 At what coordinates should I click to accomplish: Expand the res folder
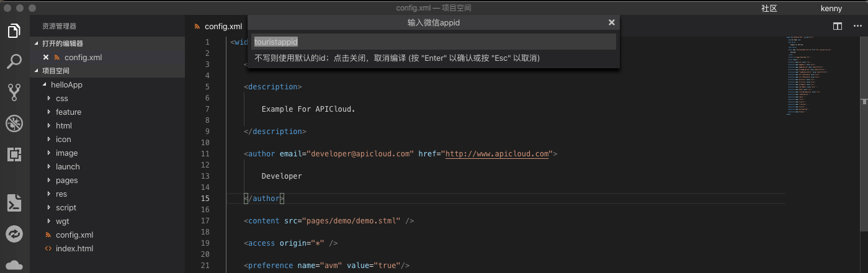click(x=49, y=194)
